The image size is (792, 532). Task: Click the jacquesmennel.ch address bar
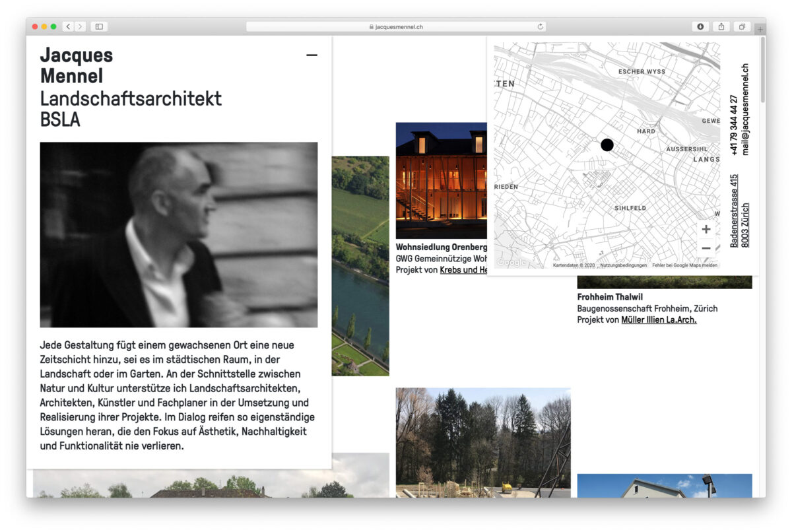pyautogui.click(x=396, y=26)
